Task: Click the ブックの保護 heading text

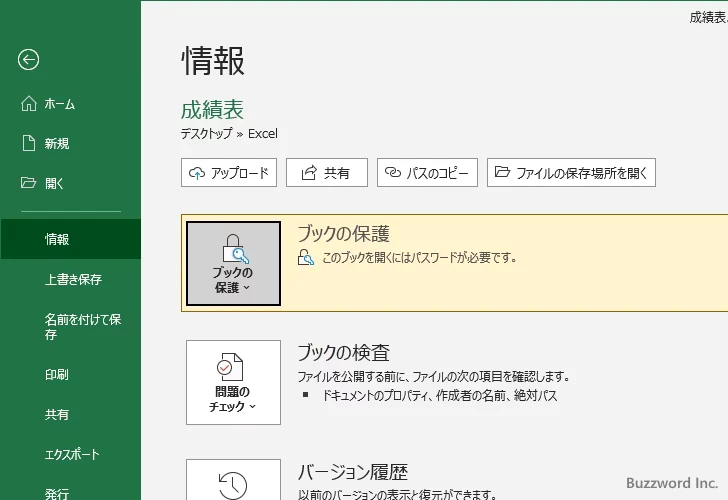Action: [344, 234]
